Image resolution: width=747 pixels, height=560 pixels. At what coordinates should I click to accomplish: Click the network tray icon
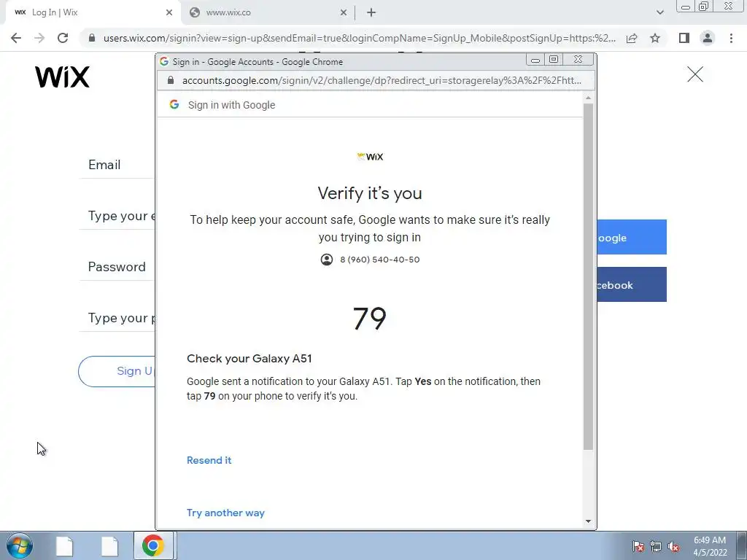(656, 547)
